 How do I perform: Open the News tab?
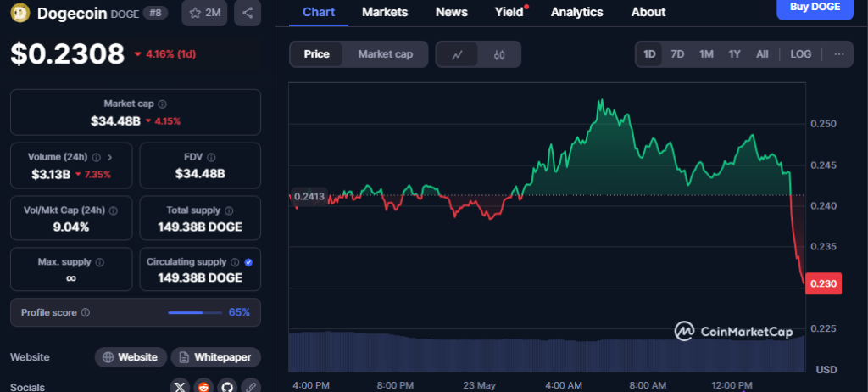pyautogui.click(x=451, y=12)
